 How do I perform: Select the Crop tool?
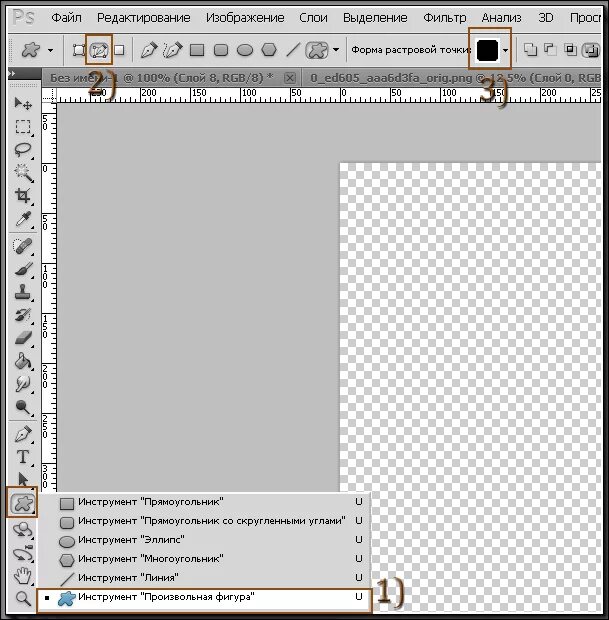[x=23, y=195]
